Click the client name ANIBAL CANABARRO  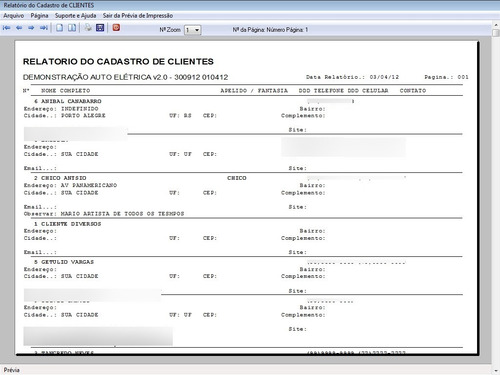(x=71, y=101)
